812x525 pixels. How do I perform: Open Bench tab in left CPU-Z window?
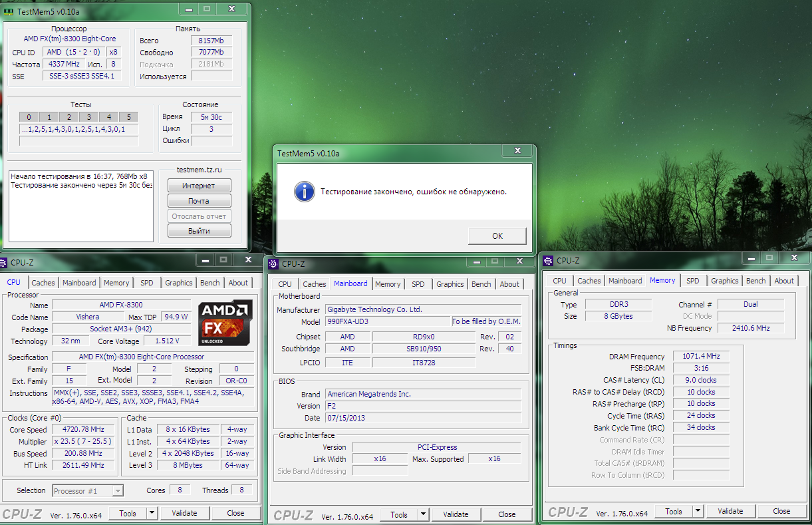click(210, 283)
